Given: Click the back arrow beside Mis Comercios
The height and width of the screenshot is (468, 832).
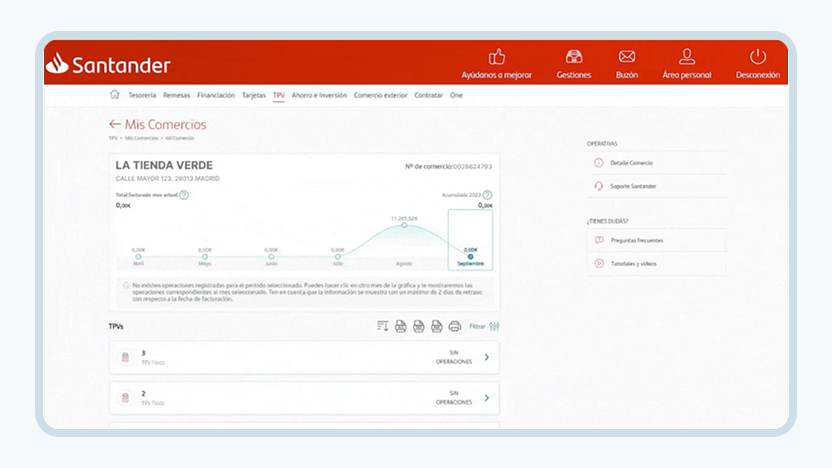Looking at the screenshot, I should point(115,124).
